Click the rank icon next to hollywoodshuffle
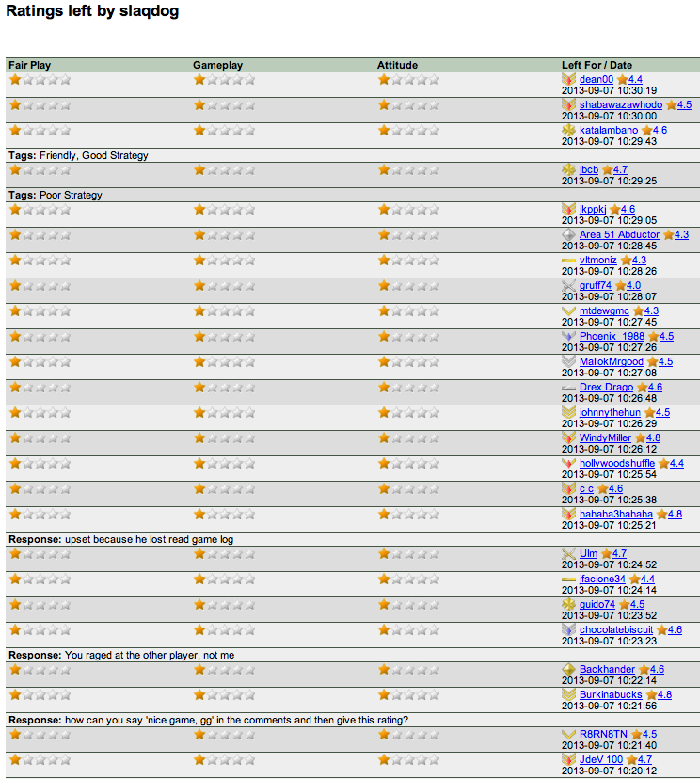700x779 pixels. coord(568,464)
